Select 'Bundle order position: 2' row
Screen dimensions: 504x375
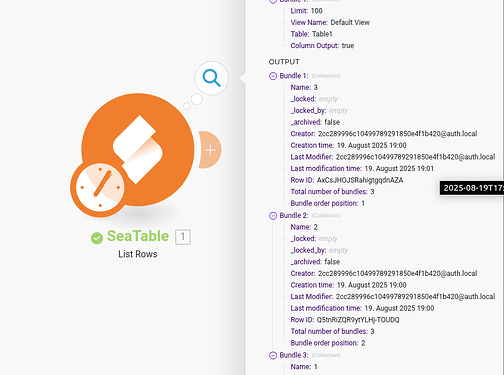[328, 343]
